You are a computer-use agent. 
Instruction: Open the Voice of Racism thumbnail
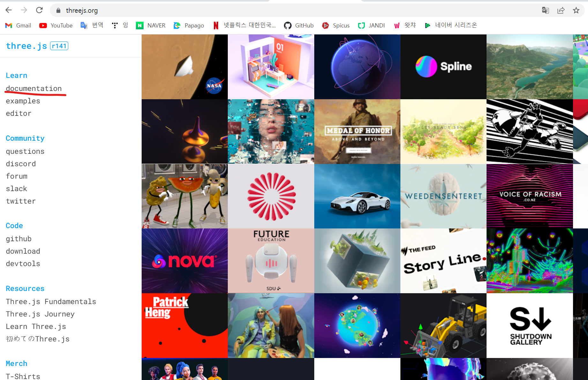[530, 196]
